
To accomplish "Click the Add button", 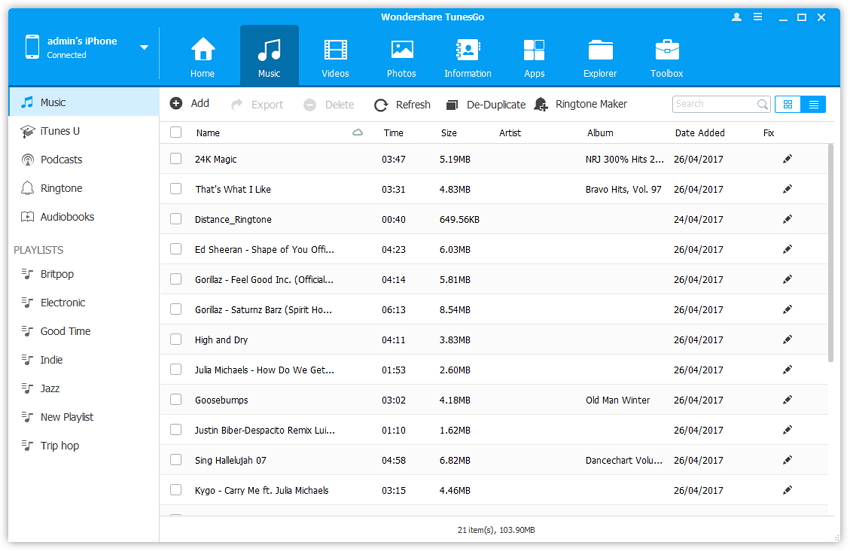I will [x=190, y=103].
